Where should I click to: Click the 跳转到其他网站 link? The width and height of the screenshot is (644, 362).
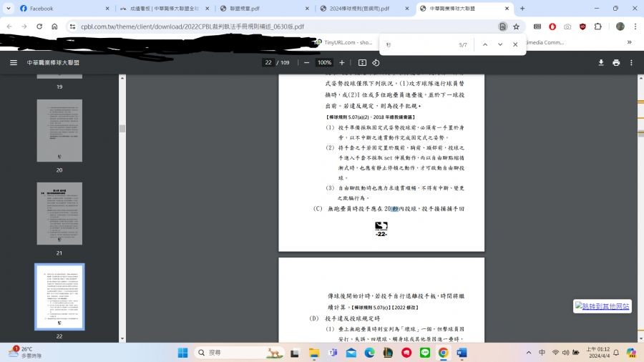click(602, 306)
